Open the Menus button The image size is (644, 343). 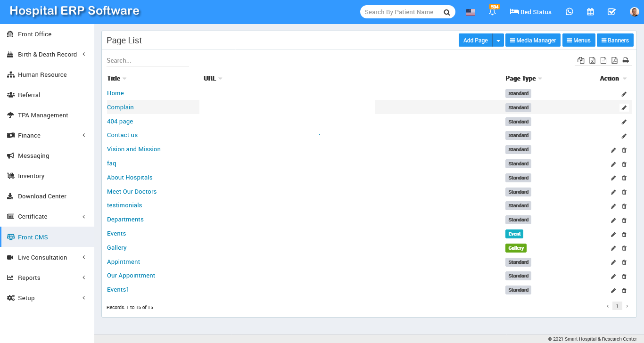pyautogui.click(x=578, y=41)
